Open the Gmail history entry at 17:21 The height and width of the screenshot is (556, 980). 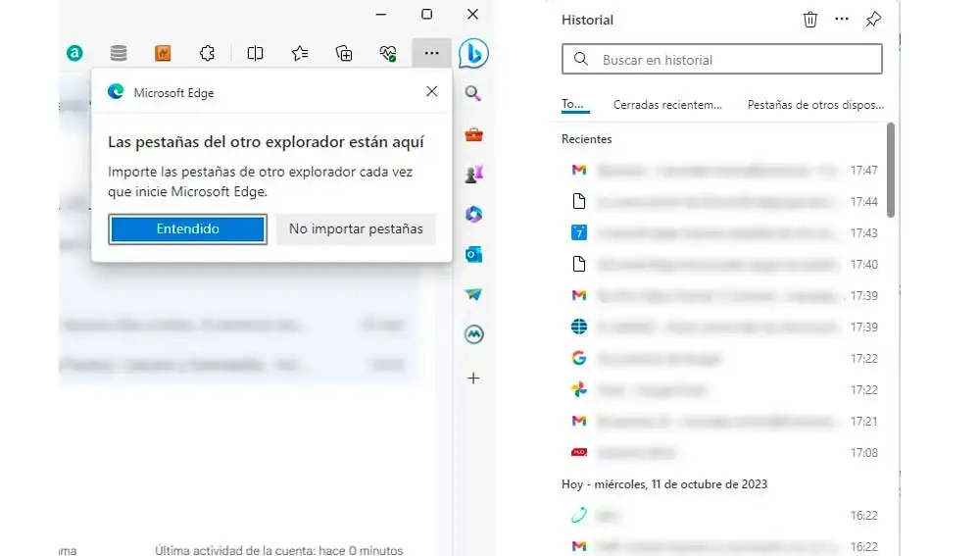point(722,421)
